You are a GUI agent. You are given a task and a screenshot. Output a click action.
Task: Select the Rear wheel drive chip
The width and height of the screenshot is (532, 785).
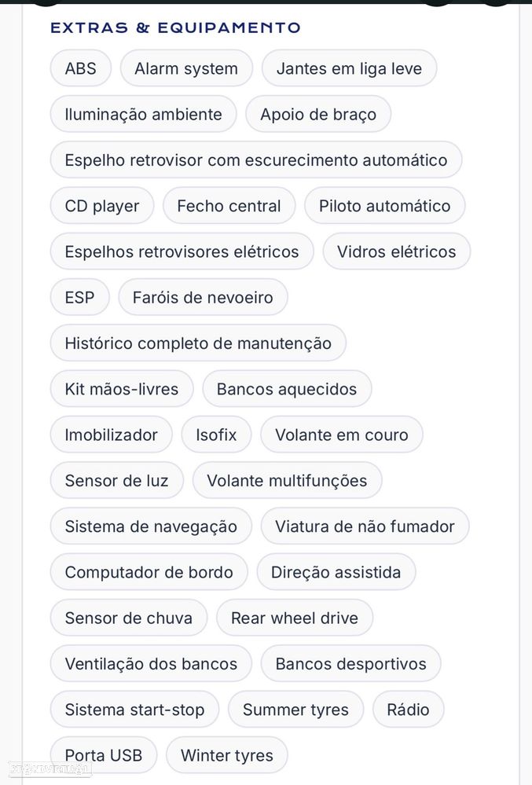pyautogui.click(x=295, y=618)
